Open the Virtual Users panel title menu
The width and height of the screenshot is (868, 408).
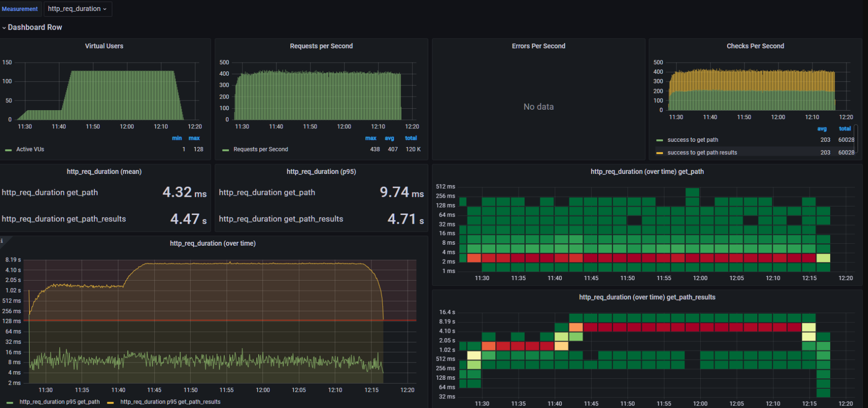[104, 46]
